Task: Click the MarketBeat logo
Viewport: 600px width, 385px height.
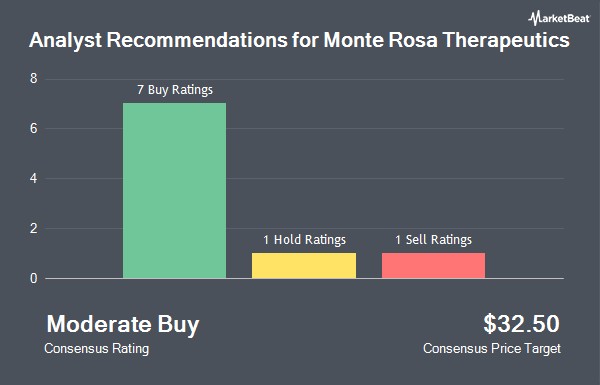Action: coord(559,18)
